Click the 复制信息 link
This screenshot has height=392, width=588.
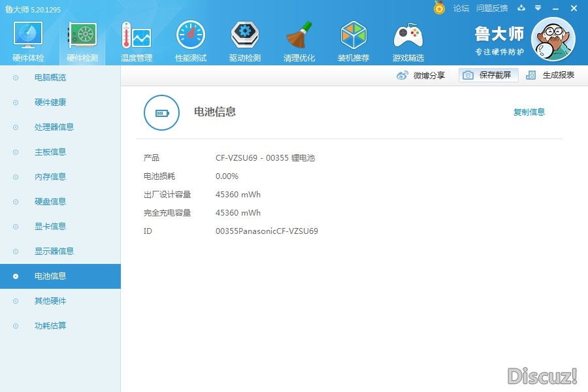point(529,112)
